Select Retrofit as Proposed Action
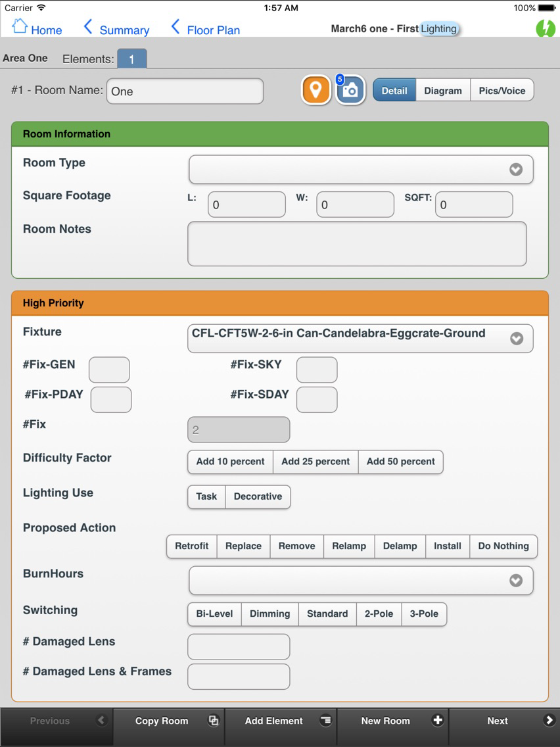Screen dimensions: 560x747 (192, 546)
